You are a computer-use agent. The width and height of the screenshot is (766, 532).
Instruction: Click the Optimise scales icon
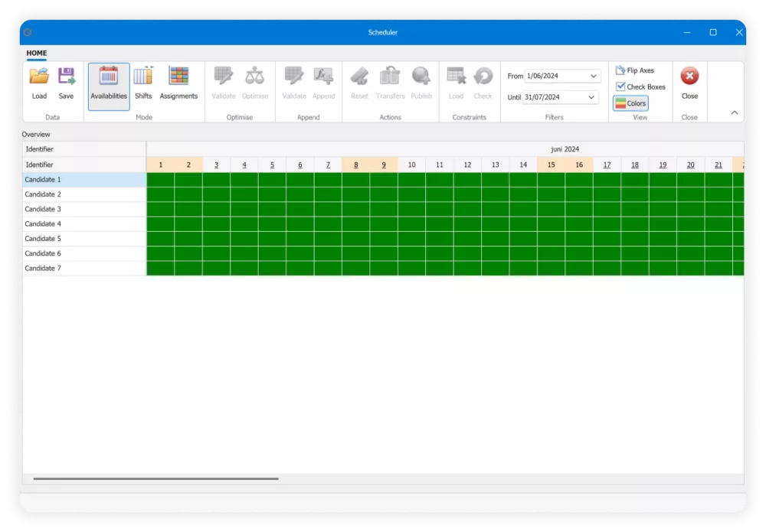click(x=254, y=76)
